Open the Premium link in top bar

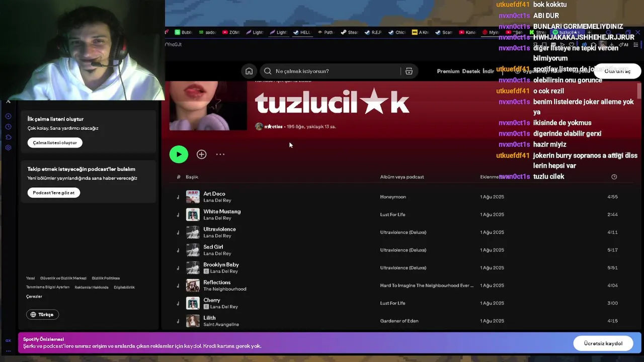tap(448, 71)
